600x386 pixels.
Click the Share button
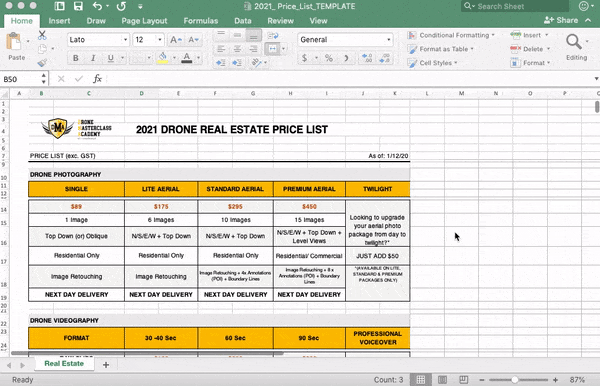(561, 20)
